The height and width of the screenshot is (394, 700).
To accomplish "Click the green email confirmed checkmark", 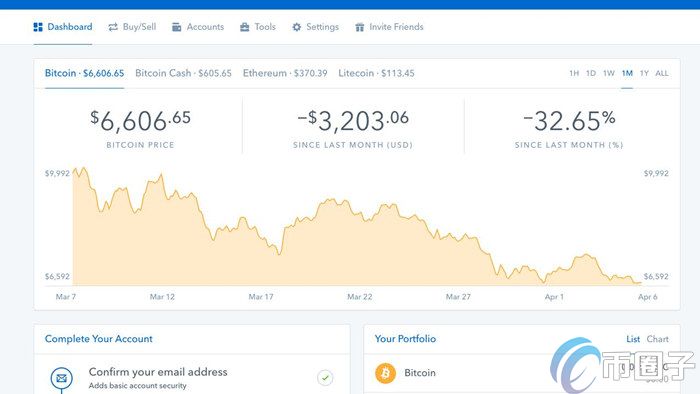I will point(325,377).
